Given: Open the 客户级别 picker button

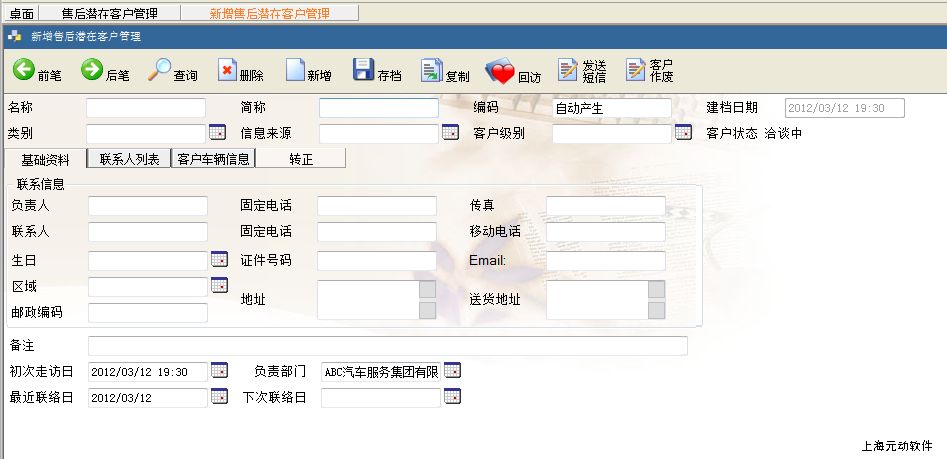Looking at the screenshot, I should tap(683, 133).
